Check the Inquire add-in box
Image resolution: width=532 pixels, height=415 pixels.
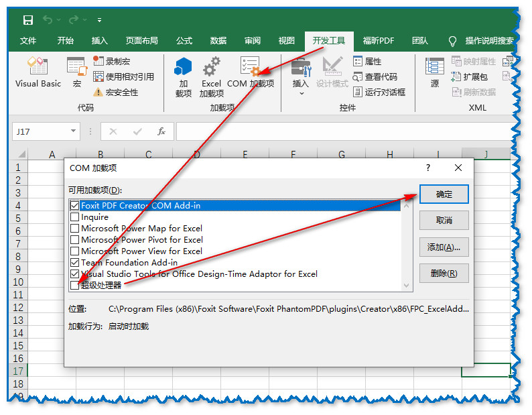pos(74,217)
